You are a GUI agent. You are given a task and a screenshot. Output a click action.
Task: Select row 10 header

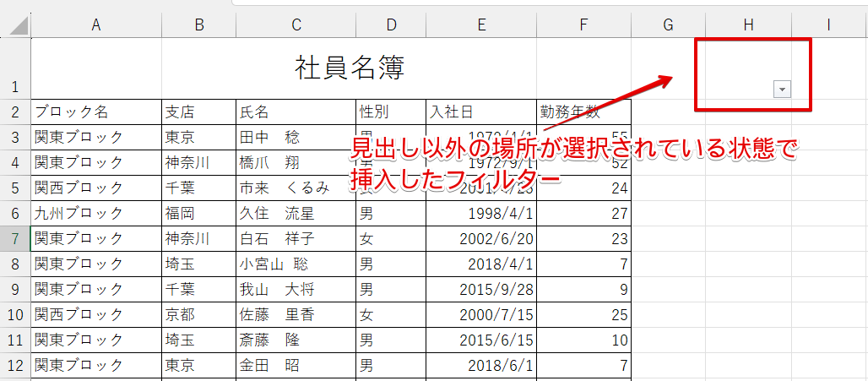click(15, 314)
